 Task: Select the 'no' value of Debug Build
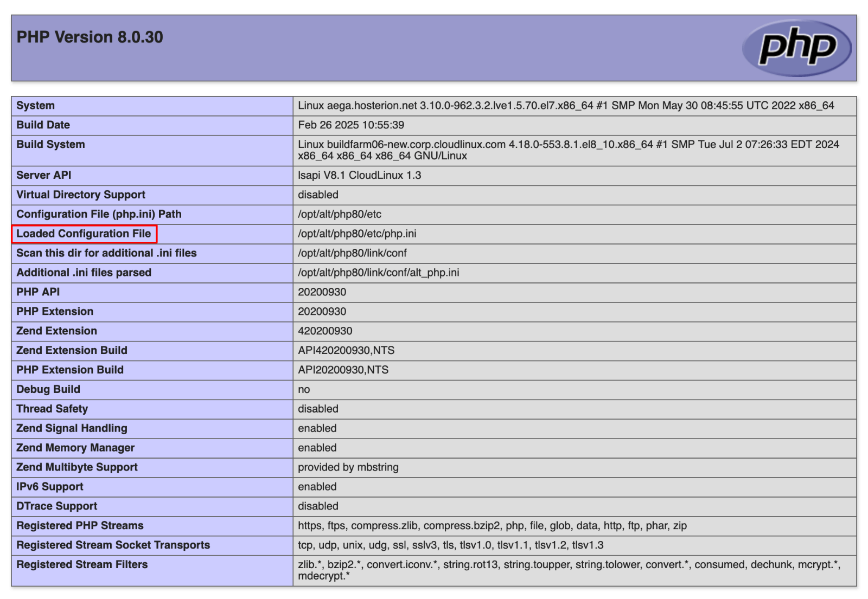[x=304, y=390]
